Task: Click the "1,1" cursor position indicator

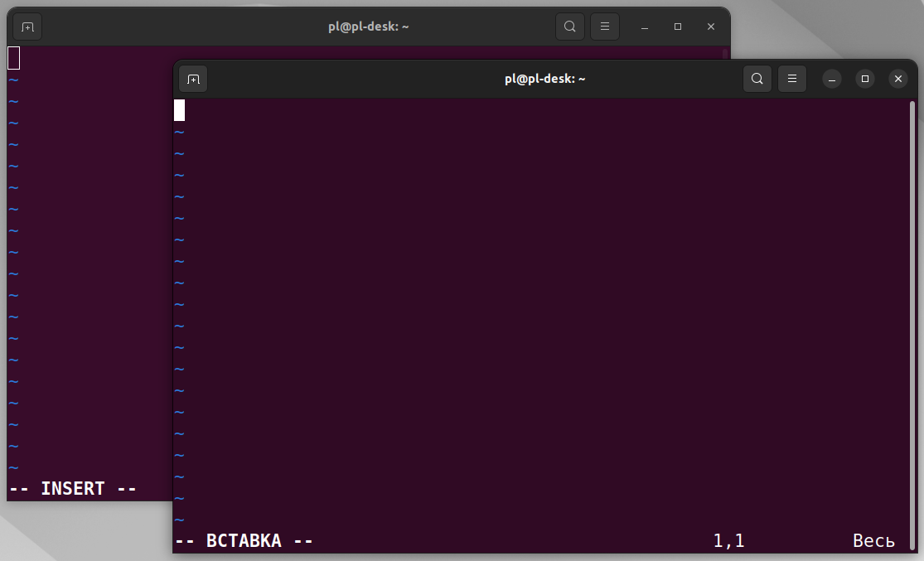Action: pos(728,541)
